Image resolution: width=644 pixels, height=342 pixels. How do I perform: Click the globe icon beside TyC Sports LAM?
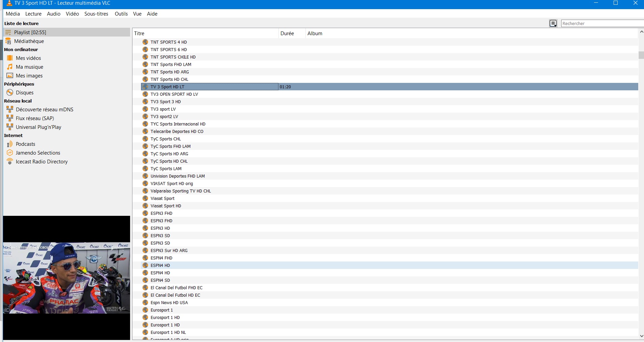[x=145, y=168]
